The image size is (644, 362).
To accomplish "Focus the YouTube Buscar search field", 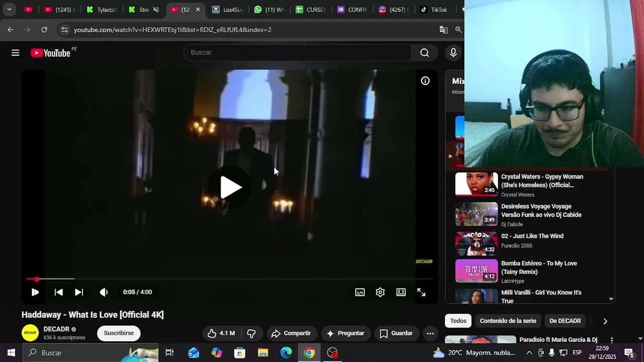I will 297,52.
